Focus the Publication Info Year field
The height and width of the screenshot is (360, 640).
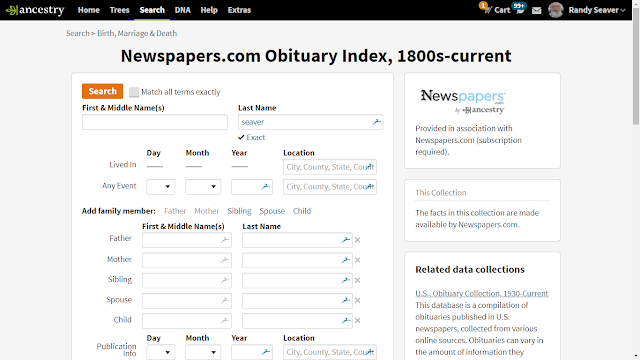tap(252, 352)
